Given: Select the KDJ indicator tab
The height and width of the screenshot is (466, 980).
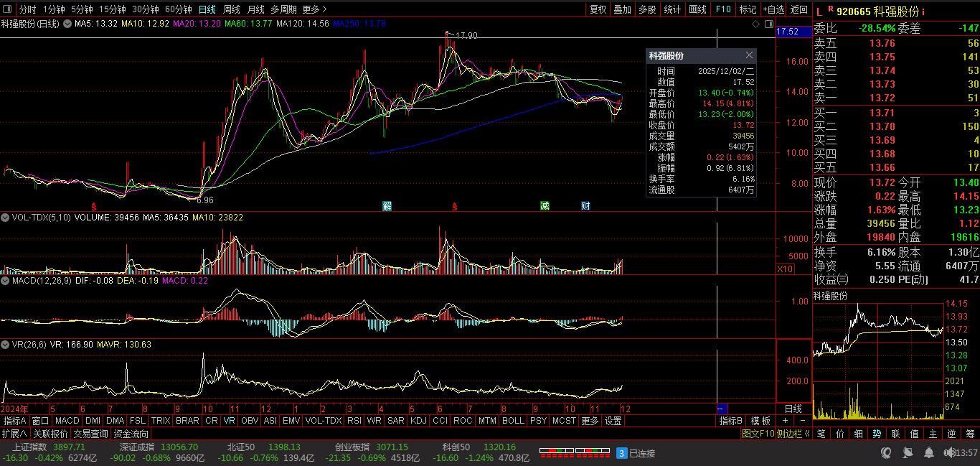Looking at the screenshot, I should (x=418, y=421).
